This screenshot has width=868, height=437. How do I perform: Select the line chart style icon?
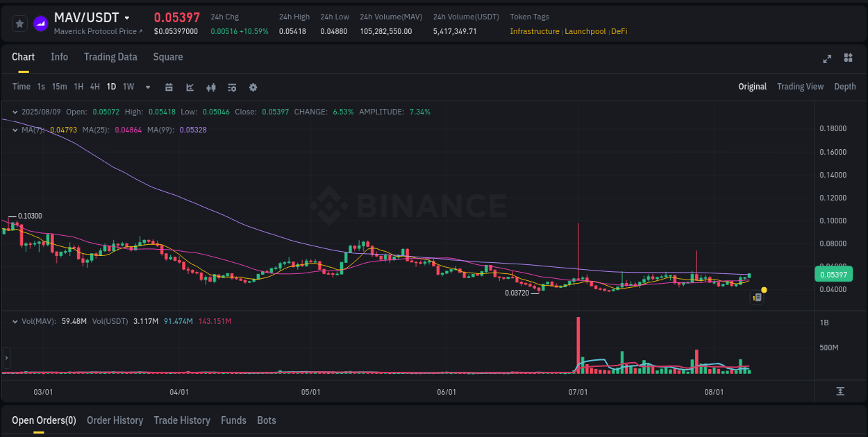coord(190,87)
